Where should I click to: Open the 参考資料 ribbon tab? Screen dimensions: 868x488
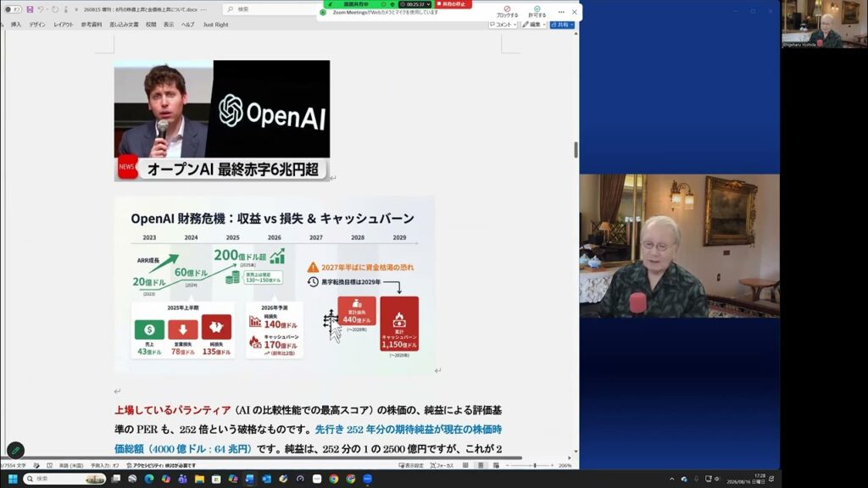(x=92, y=25)
